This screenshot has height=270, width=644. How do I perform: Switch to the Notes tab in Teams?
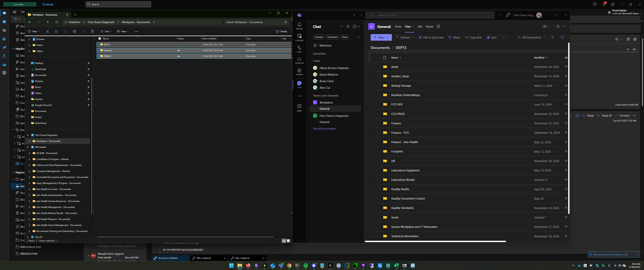(x=429, y=27)
